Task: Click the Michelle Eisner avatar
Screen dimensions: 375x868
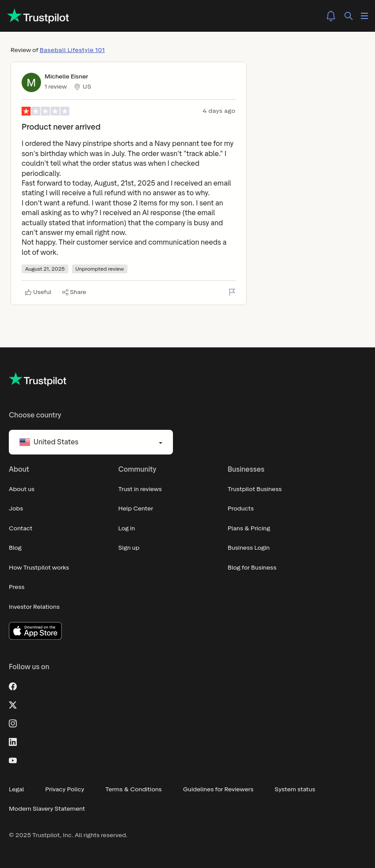Action: [x=31, y=82]
